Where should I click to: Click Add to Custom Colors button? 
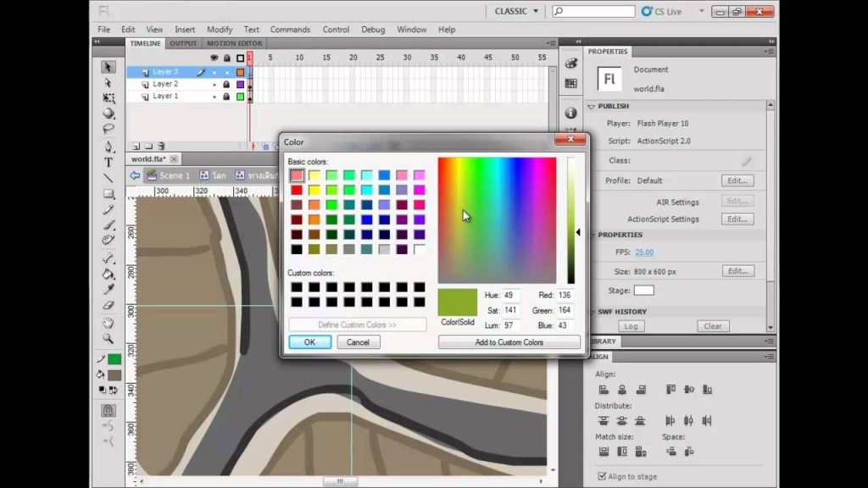(509, 342)
